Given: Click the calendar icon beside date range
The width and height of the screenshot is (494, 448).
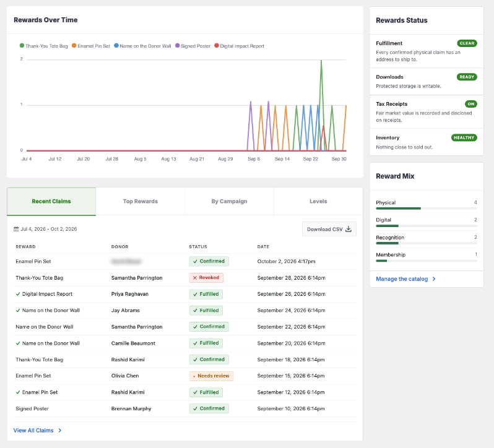Looking at the screenshot, I should (x=16, y=229).
